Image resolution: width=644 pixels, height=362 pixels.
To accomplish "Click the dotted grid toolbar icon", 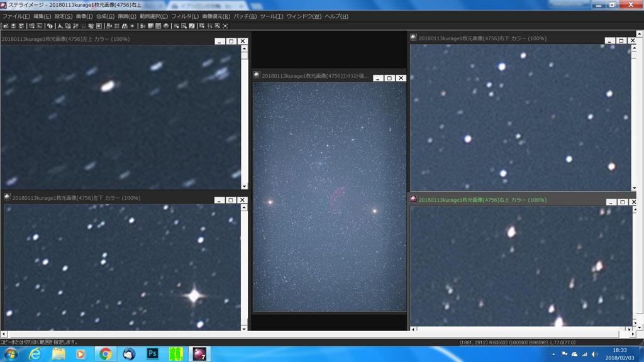I will (x=116, y=26).
